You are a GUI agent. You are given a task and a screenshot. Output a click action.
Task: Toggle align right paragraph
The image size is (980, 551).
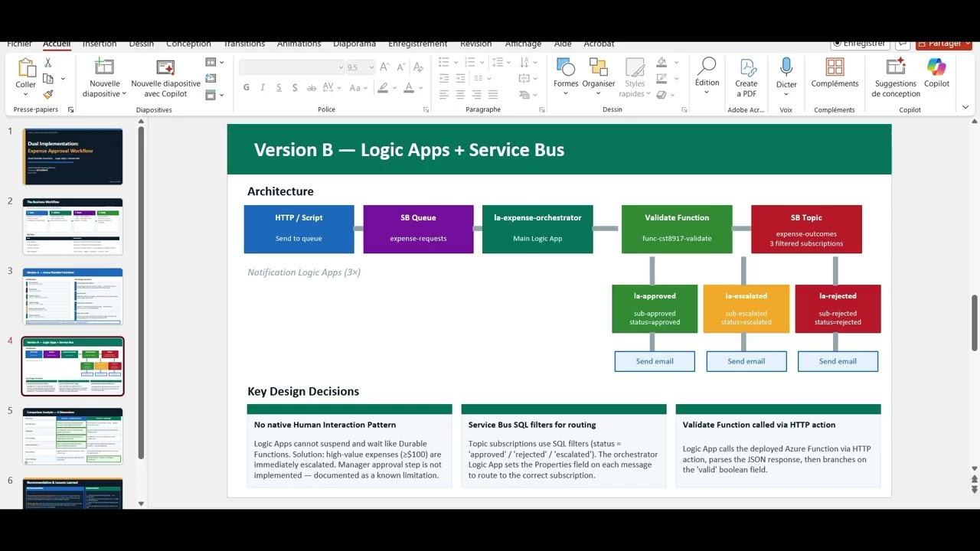click(476, 95)
